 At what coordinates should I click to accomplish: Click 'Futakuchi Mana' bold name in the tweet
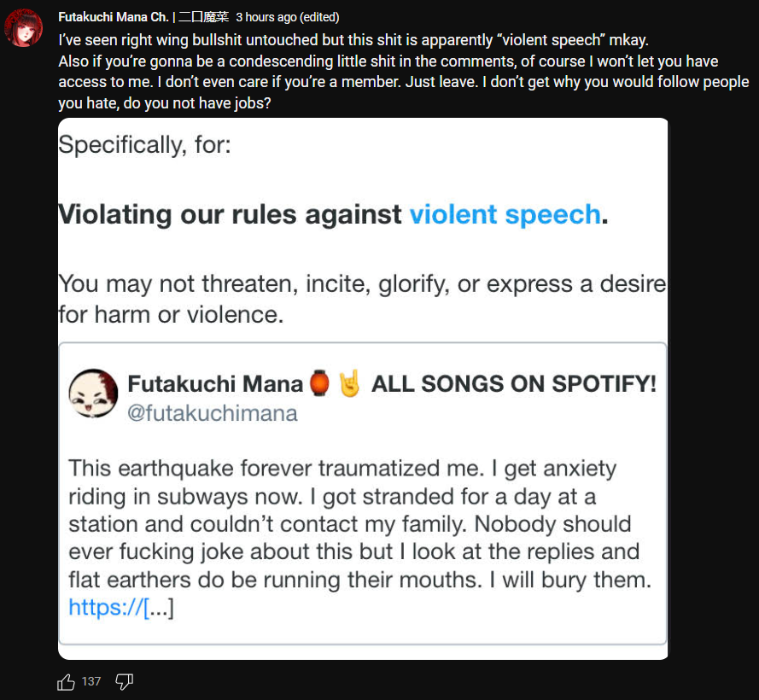tap(215, 383)
